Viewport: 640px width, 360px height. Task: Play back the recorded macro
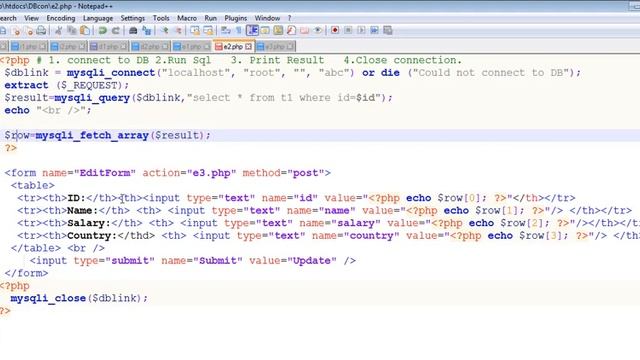coord(361,31)
